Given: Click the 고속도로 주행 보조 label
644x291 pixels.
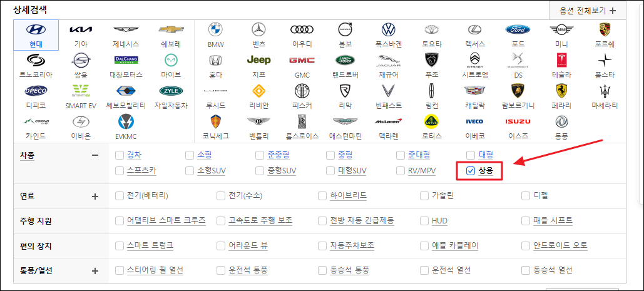Looking at the screenshot, I should click(260, 221).
